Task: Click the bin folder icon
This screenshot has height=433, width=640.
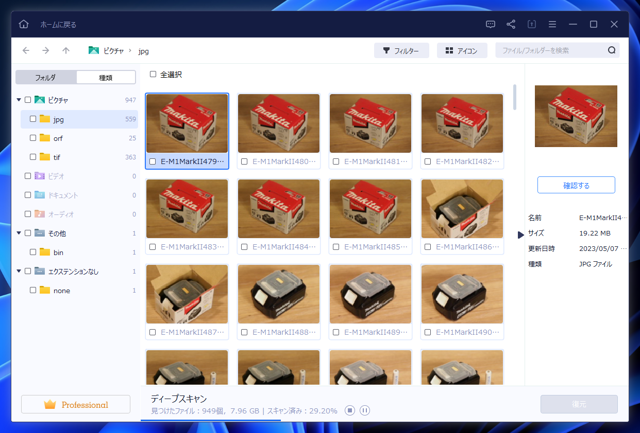Action: 45,252
